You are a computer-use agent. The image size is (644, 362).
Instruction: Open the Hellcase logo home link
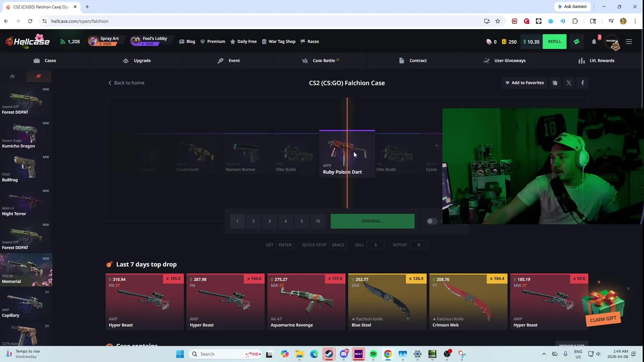point(28,41)
